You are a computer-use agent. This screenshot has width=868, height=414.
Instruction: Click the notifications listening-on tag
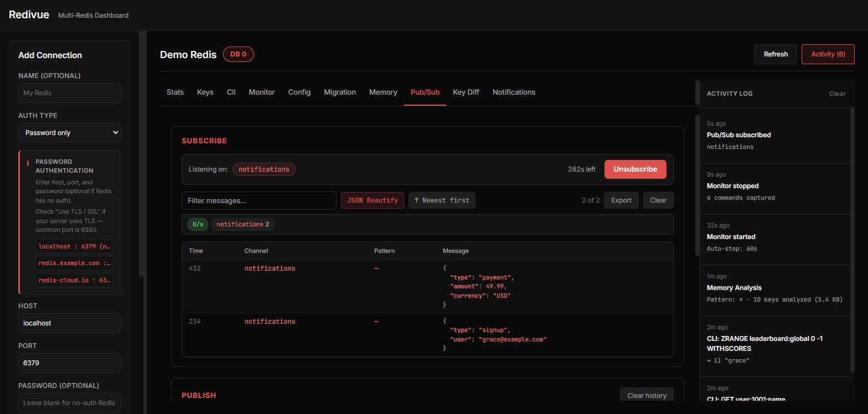263,169
